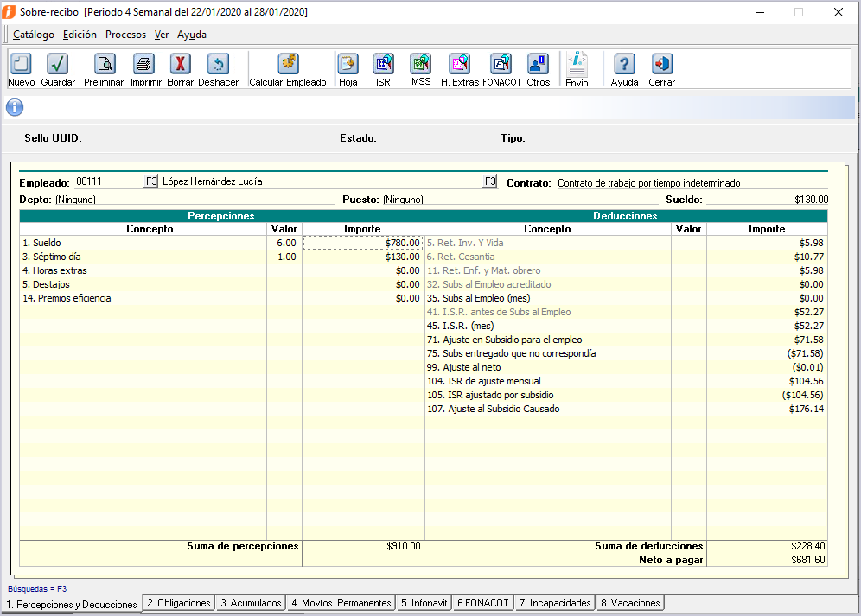Click the Nuevo toolbar icon

coord(21,65)
